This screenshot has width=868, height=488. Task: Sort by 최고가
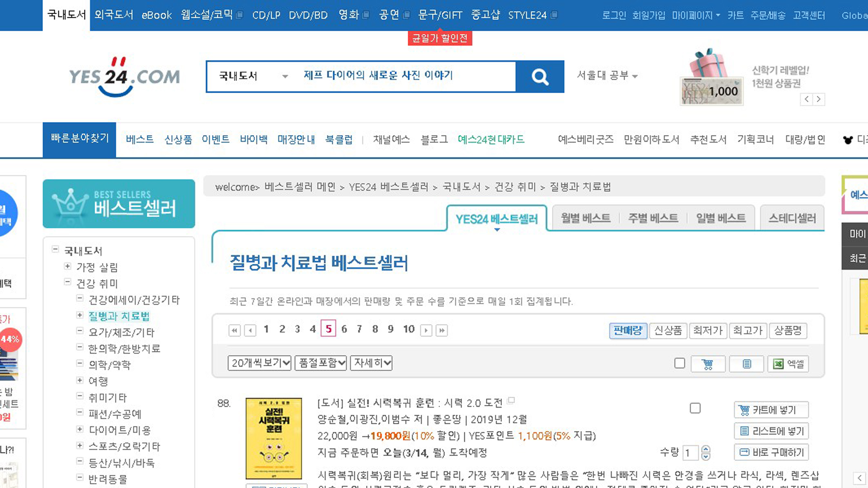coord(748,331)
